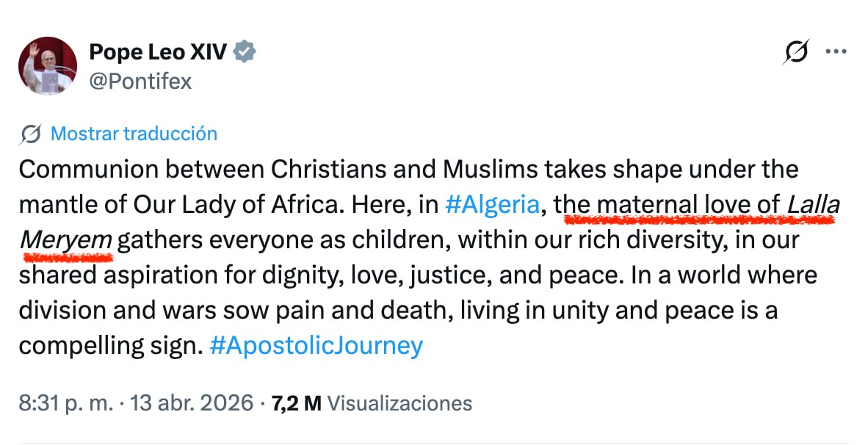This screenshot has height=445, width=868.
Task: Click the italic Lalla text
Action: pos(812,204)
